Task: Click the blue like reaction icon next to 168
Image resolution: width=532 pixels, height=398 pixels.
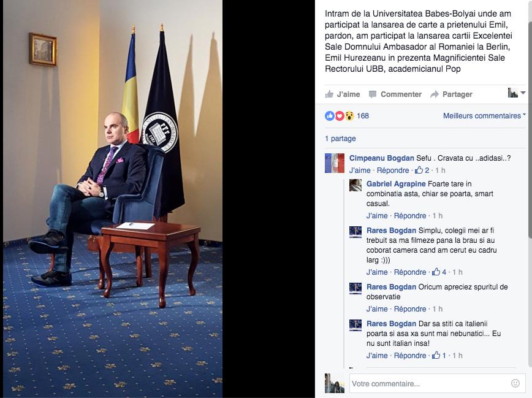Action: click(x=330, y=116)
